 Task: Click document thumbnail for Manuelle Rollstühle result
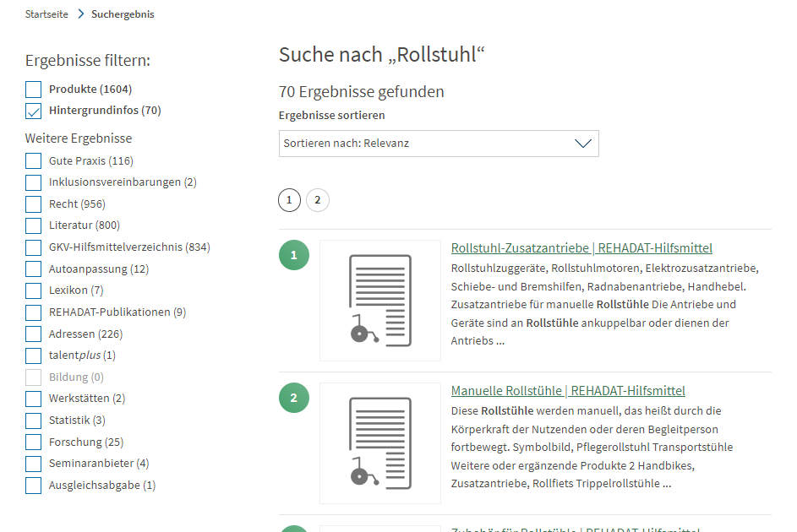click(x=380, y=443)
